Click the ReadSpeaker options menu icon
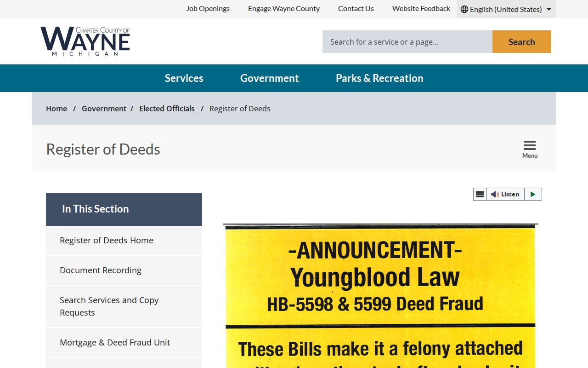The height and width of the screenshot is (368, 588). click(480, 194)
